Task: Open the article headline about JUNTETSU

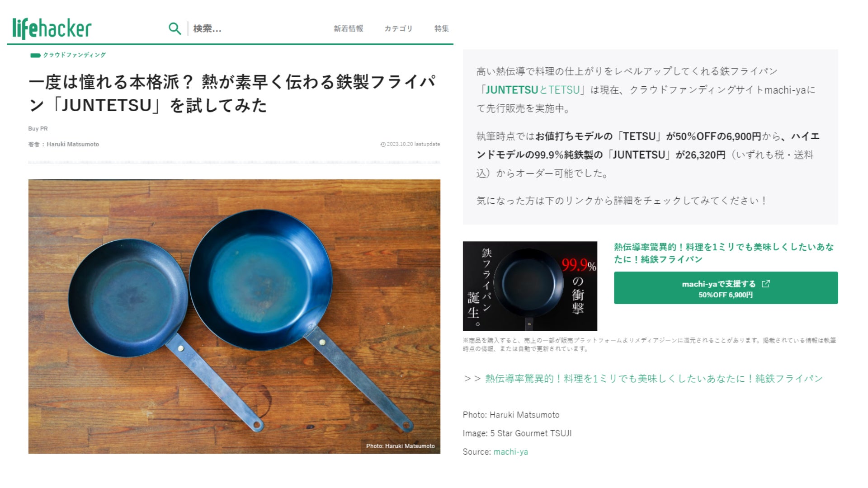Action: pyautogui.click(x=232, y=94)
